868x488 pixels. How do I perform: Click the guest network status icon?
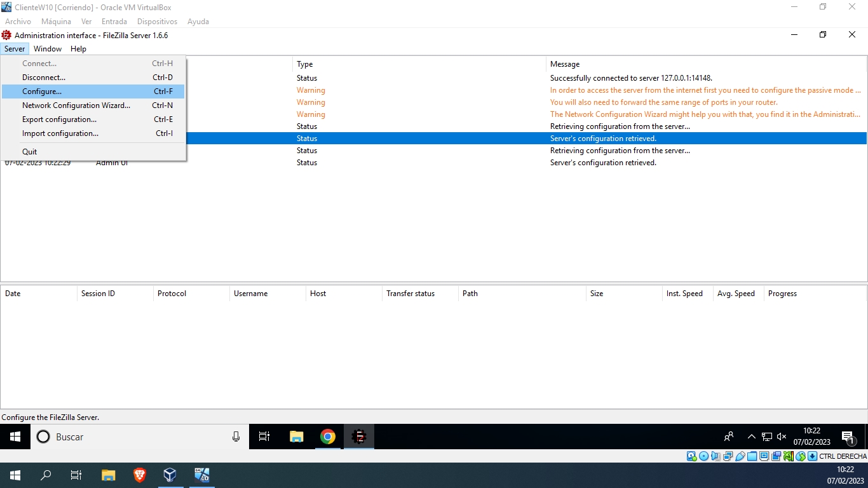pyautogui.click(x=767, y=437)
